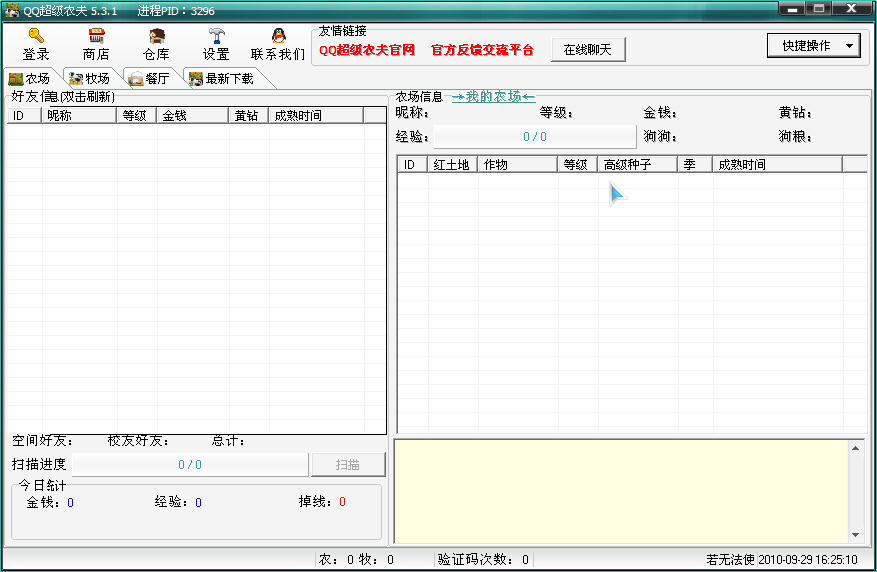Open the 餐厅 restaurant tab
The height and width of the screenshot is (572, 877).
pyautogui.click(x=149, y=79)
